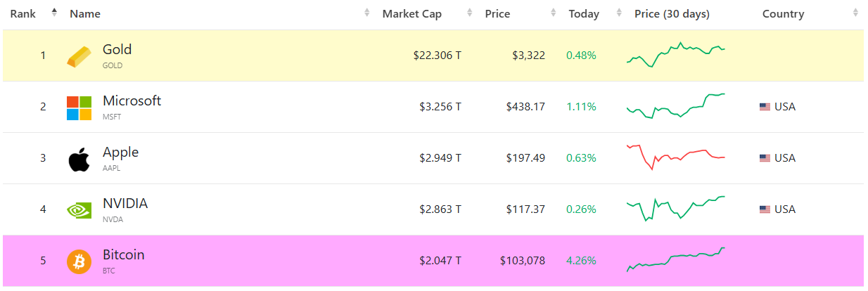Sort by Market Cap sort arrows
The width and height of the screenshot is (868, 291).
[x=470, y=13]
